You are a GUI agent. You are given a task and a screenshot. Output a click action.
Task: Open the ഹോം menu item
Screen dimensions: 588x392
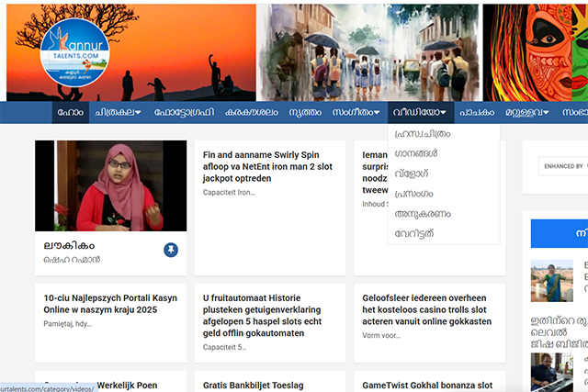click(x=70, y=113)
